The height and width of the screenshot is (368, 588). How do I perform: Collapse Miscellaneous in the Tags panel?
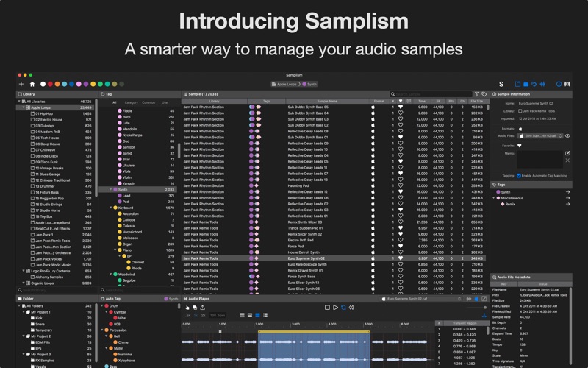point(494,198)
